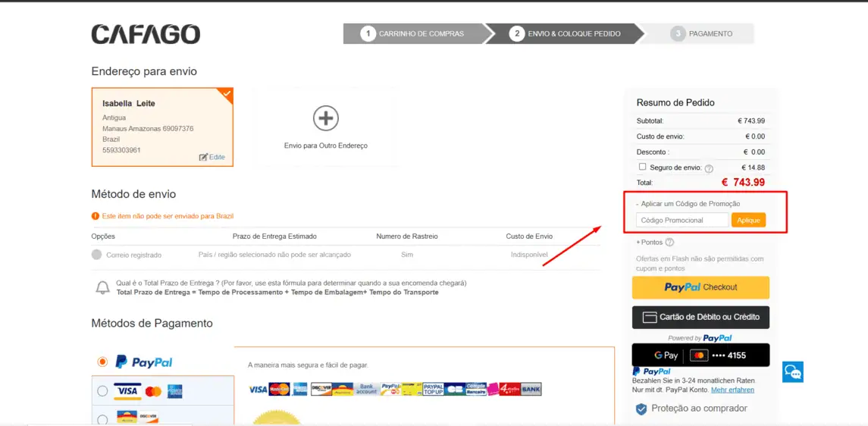Click the Discover card logo in icons row

tap(321, 389)
